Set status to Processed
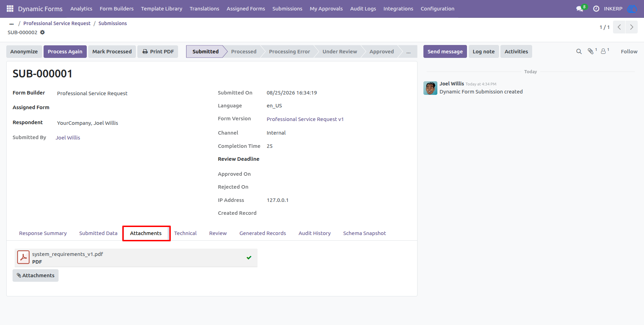644x325 pixels. coord(244,52)
